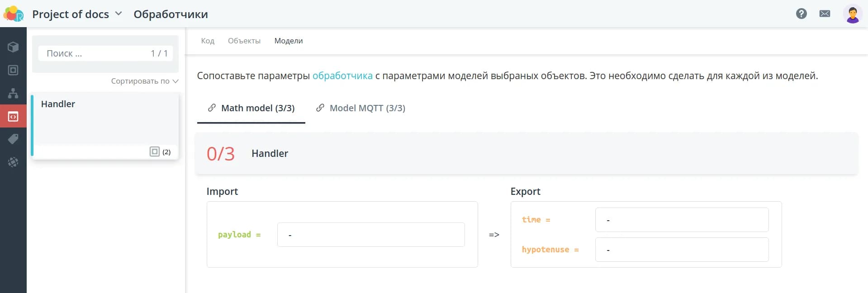Screen dimensions: 868x293
Task: Open the time export parameter dropdown
Action: (681, 220)
